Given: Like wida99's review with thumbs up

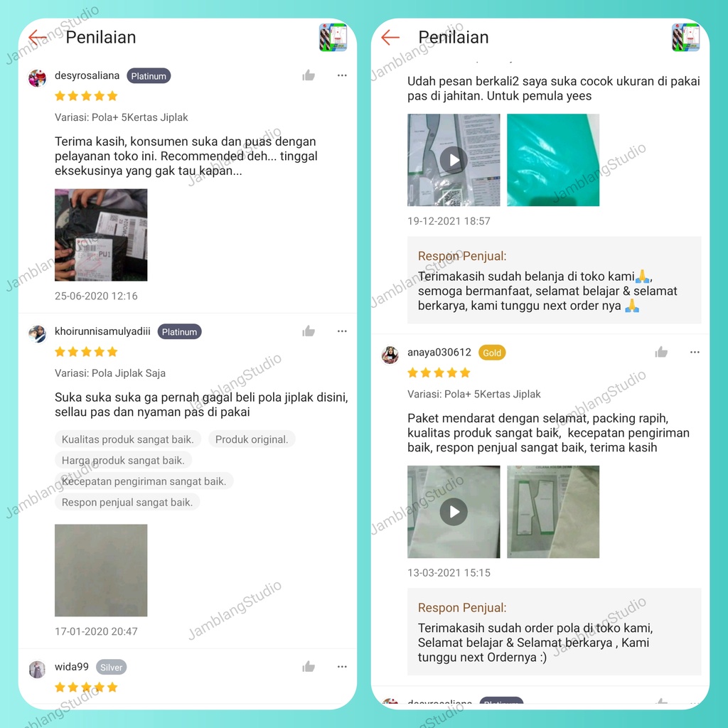Looking at the screenshot, I should (309, 667).
